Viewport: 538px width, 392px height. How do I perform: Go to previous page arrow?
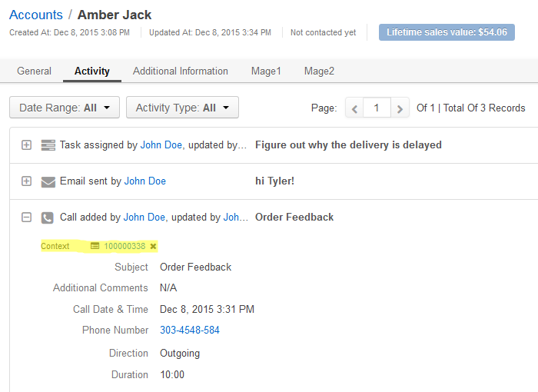point(354,108)
